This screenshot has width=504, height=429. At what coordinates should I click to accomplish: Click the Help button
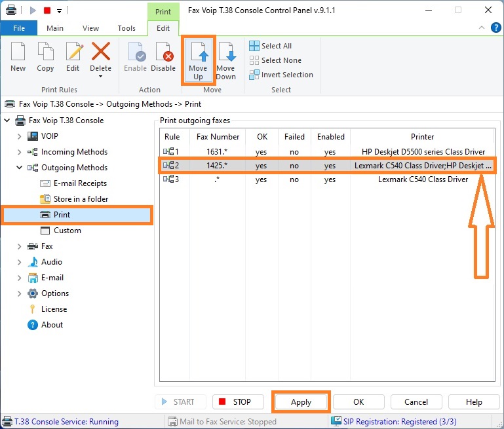pos(474,402)
